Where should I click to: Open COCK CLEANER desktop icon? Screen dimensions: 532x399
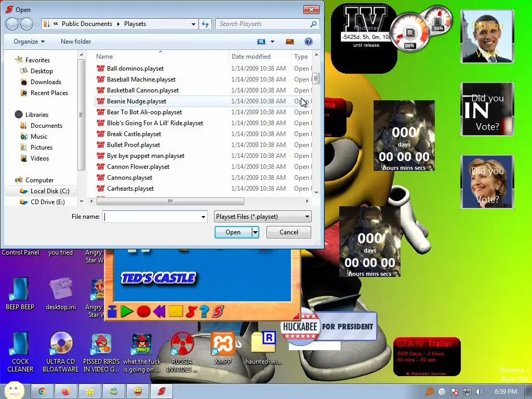[x=20, y=352]
